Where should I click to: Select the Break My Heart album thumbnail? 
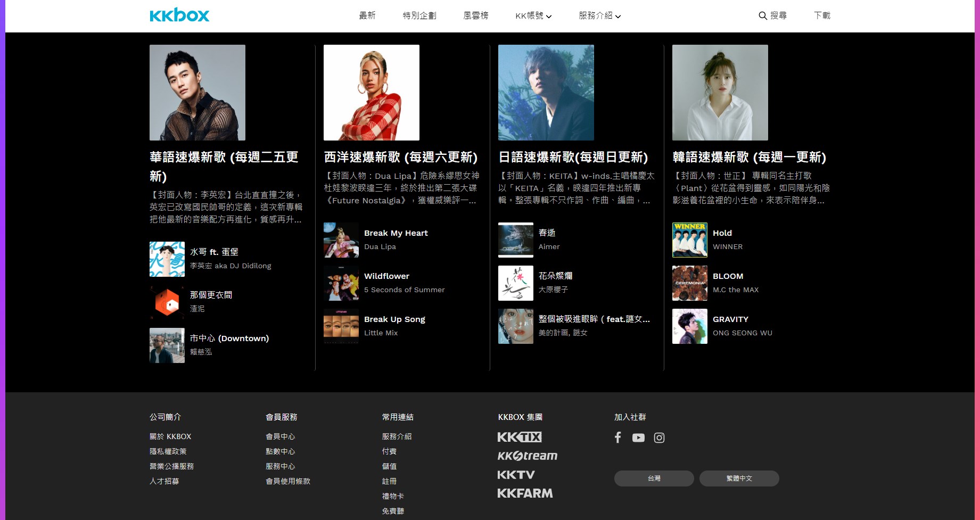click(x=341, y=240)
